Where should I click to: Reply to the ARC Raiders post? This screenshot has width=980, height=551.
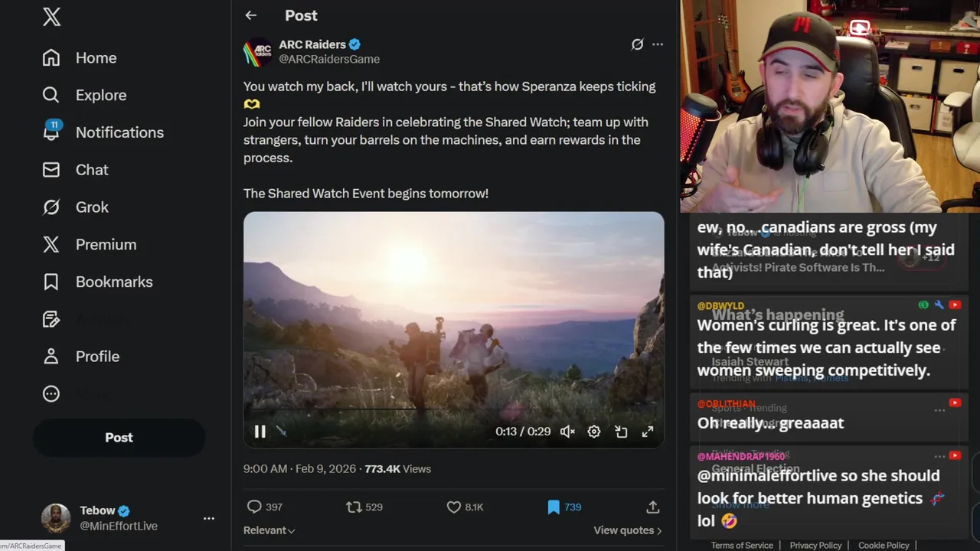pyautogui.click(x=264, y=507)
